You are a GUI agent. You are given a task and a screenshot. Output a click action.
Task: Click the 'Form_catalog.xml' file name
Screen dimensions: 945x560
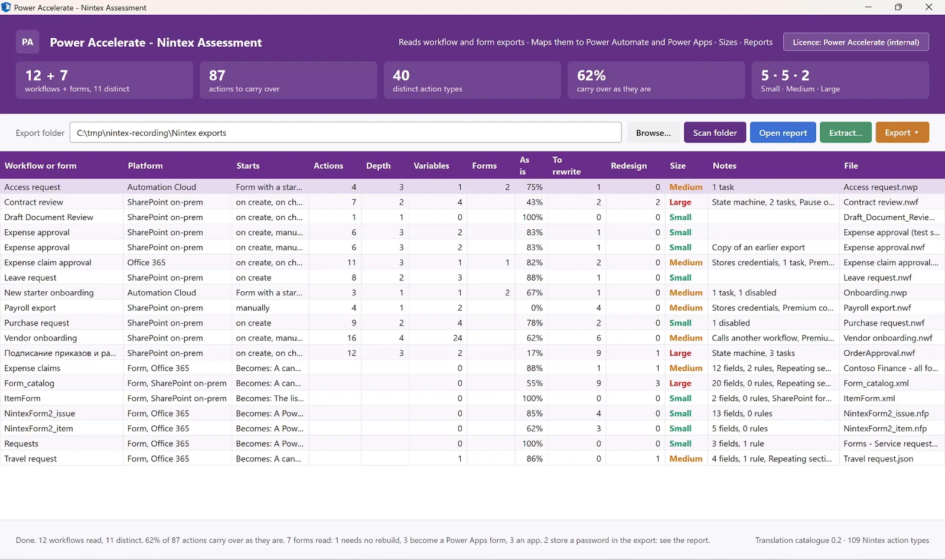(x=876, y=383)
